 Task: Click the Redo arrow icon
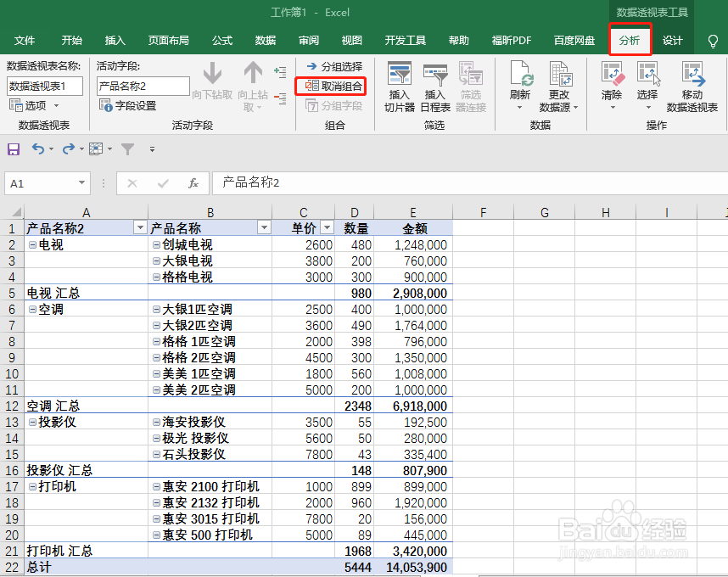[68, 149]
